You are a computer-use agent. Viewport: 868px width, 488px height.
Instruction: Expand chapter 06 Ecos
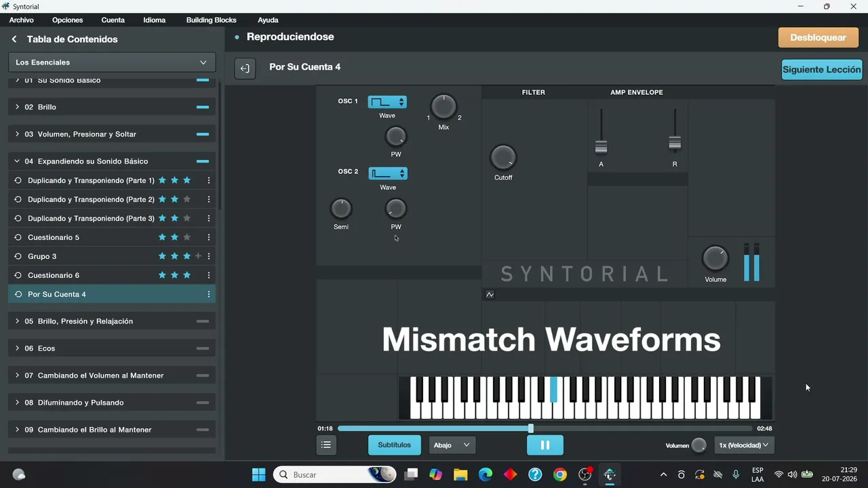coord(112,348)
